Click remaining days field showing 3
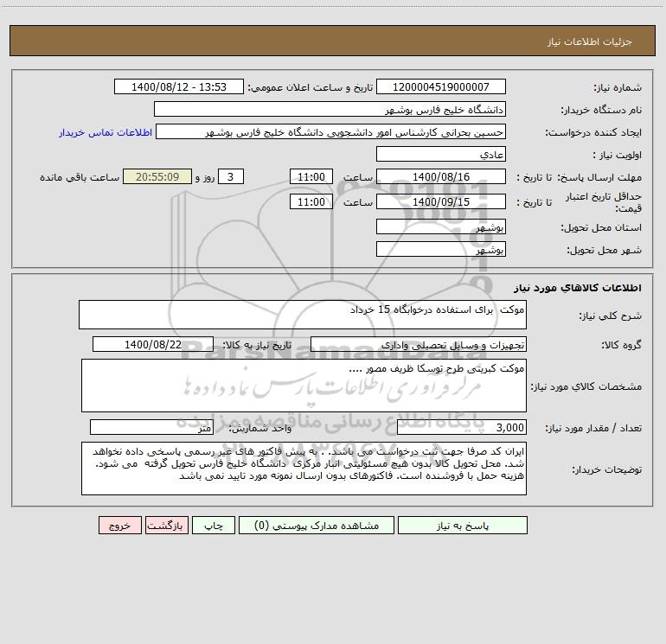 pyautogui.click(x=231, y=176)
